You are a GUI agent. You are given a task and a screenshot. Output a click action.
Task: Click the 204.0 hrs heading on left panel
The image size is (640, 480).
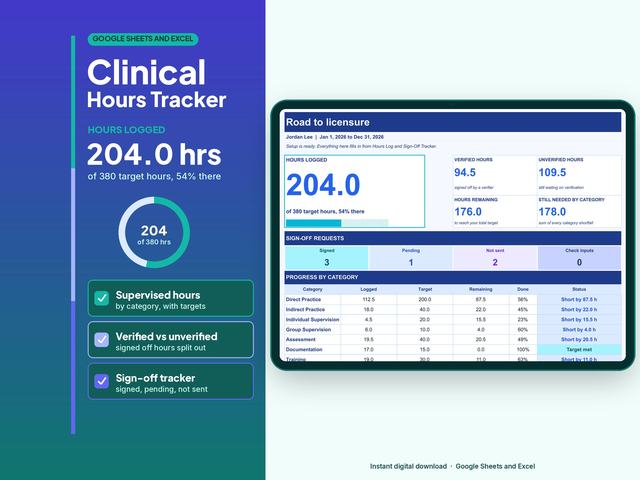154,155
